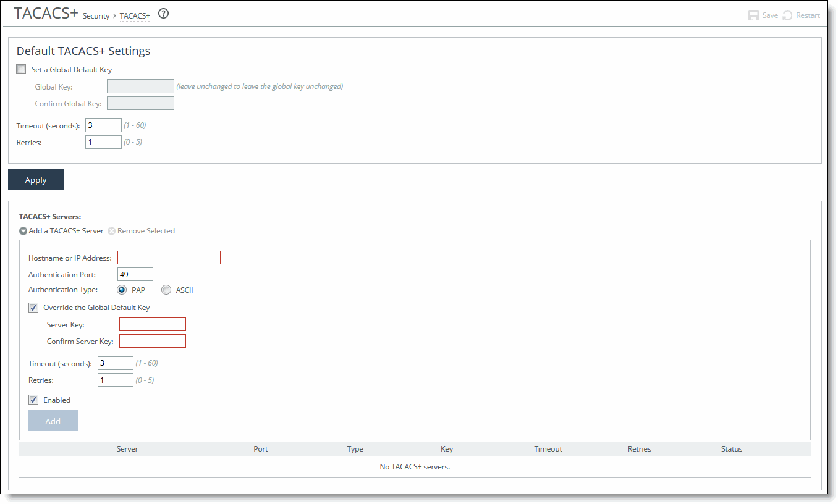838x504 pixels.
Task: Click the Add button for the new server
Action: tap(53, 421)
